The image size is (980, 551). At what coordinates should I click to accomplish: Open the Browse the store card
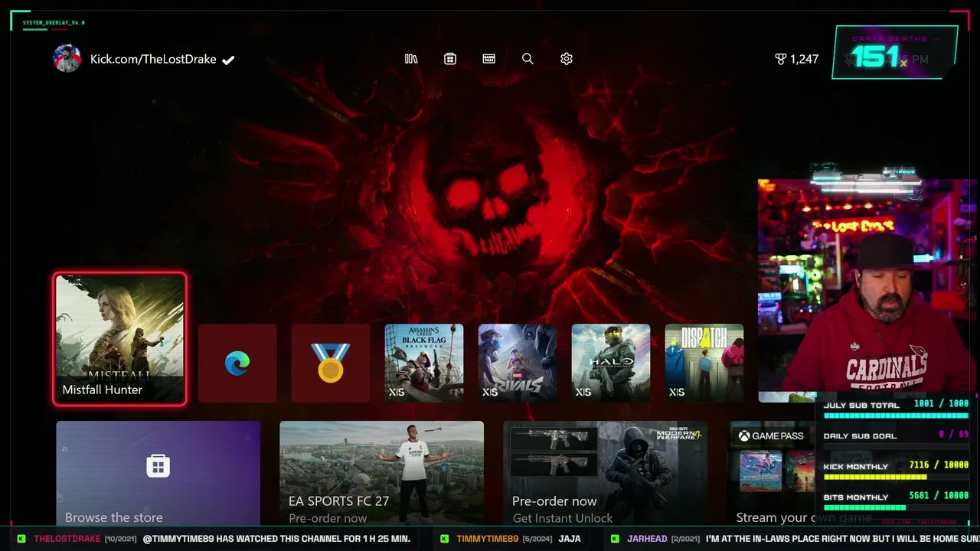[158, 473]
